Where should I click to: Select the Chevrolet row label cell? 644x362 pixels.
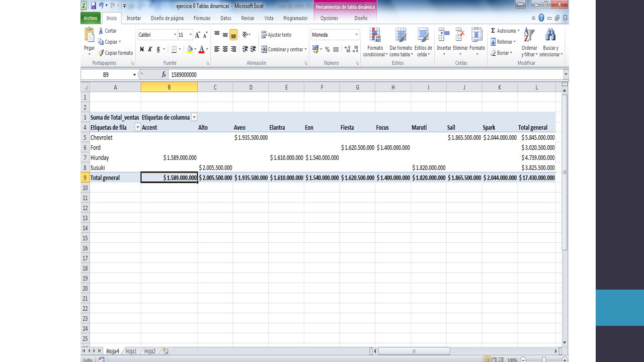pos(115,137)
